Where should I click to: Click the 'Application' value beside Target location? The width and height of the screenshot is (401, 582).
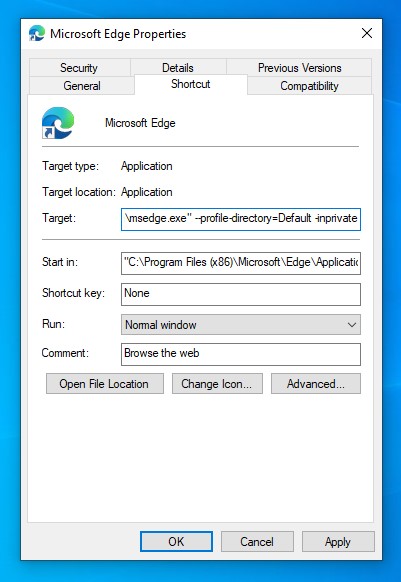click(147, 192)
